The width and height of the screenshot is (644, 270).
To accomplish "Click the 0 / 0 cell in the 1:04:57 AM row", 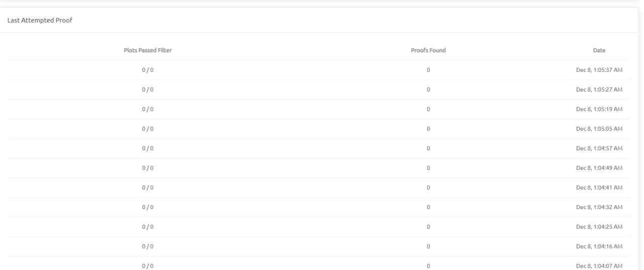I will point(148,148).
